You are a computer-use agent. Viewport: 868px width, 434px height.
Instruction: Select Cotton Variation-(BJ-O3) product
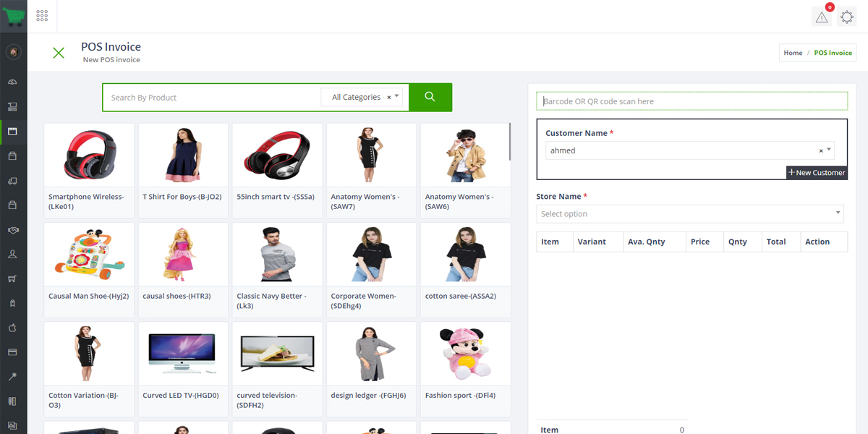click(89, 369)
